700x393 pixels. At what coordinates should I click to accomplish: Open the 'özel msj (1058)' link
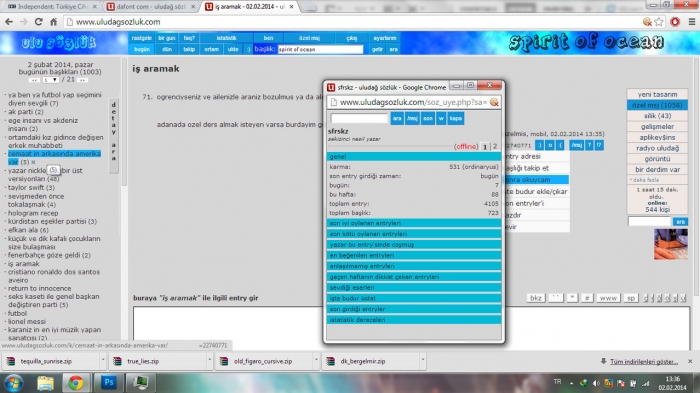657,105
